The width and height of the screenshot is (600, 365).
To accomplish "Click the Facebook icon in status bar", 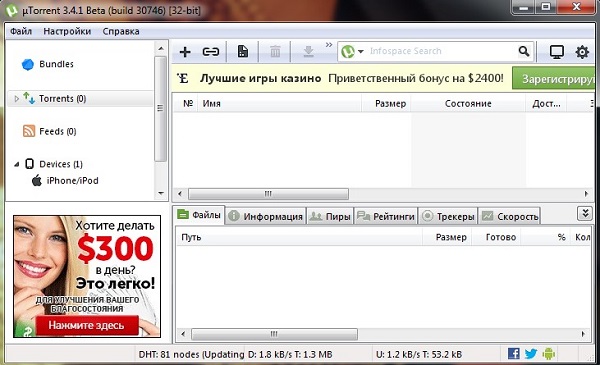I will coord(514,354).
